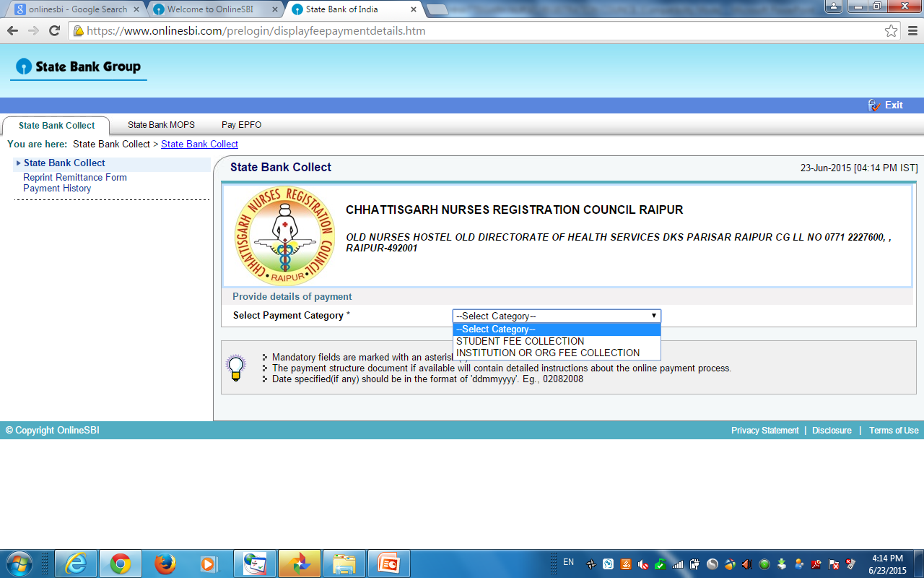Click the '23-Jun-2015 [04:14 PM IST]' timestamp

[x=859, y=168]
